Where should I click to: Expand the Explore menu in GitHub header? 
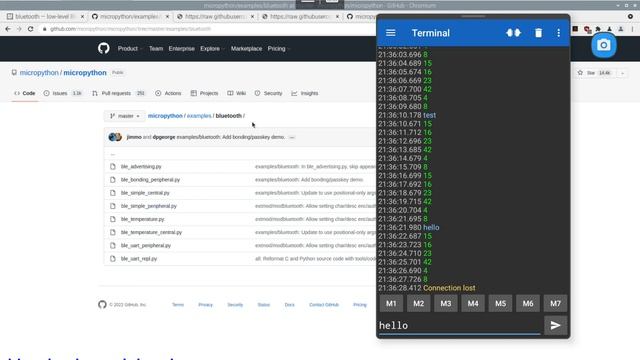coord(211,49)
